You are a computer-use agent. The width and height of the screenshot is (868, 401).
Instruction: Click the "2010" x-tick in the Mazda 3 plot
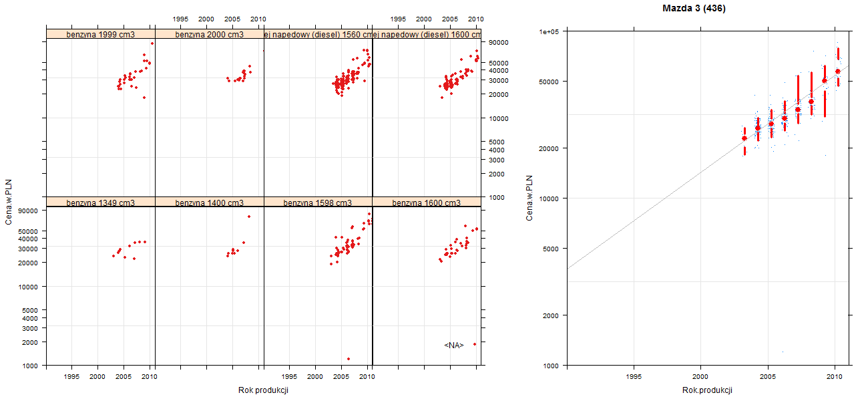click(835, 378)
